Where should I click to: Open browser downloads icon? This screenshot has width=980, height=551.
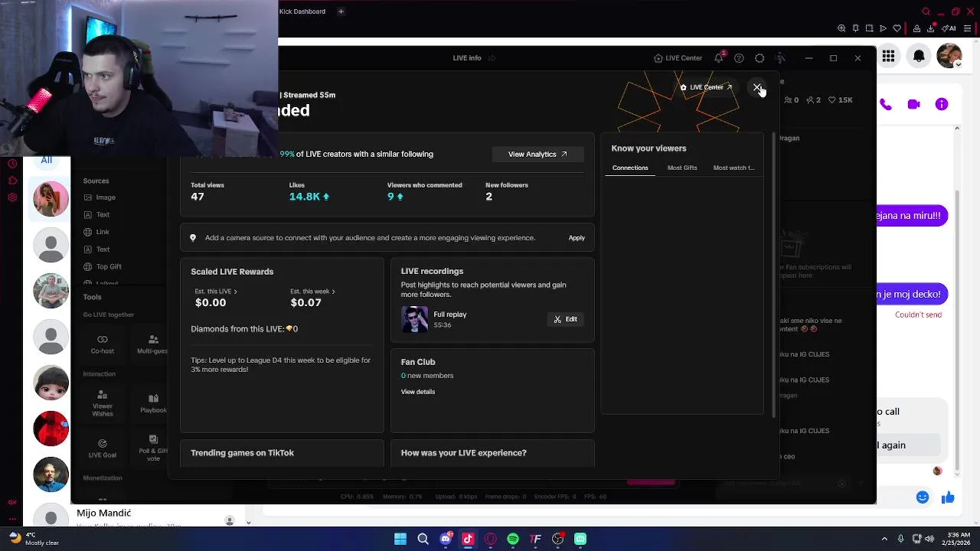coord(933,28)
